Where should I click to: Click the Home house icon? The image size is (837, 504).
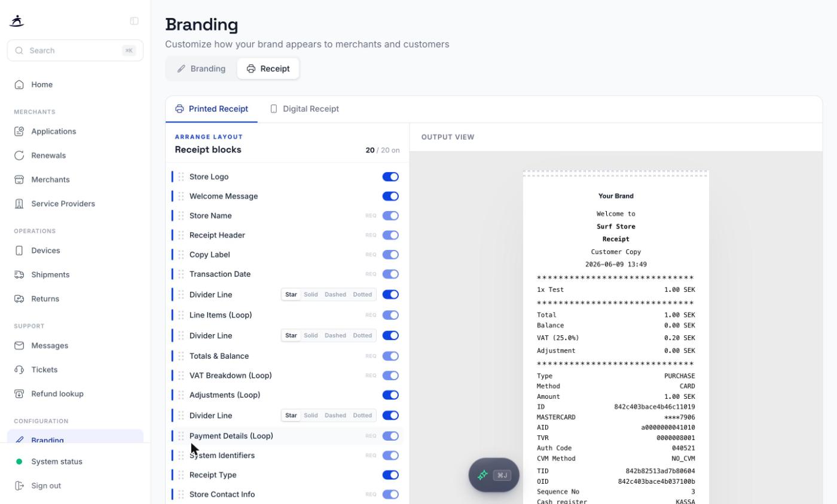[19, 84]
